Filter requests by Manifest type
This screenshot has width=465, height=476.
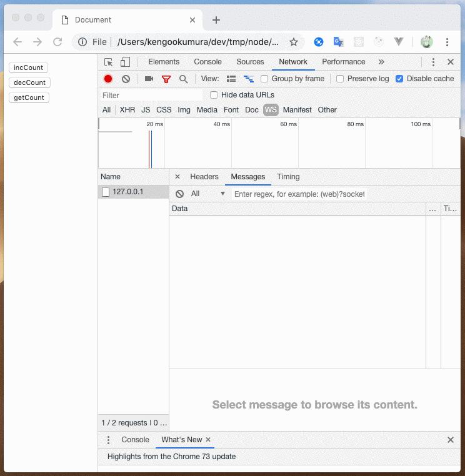tap(297, 110)
